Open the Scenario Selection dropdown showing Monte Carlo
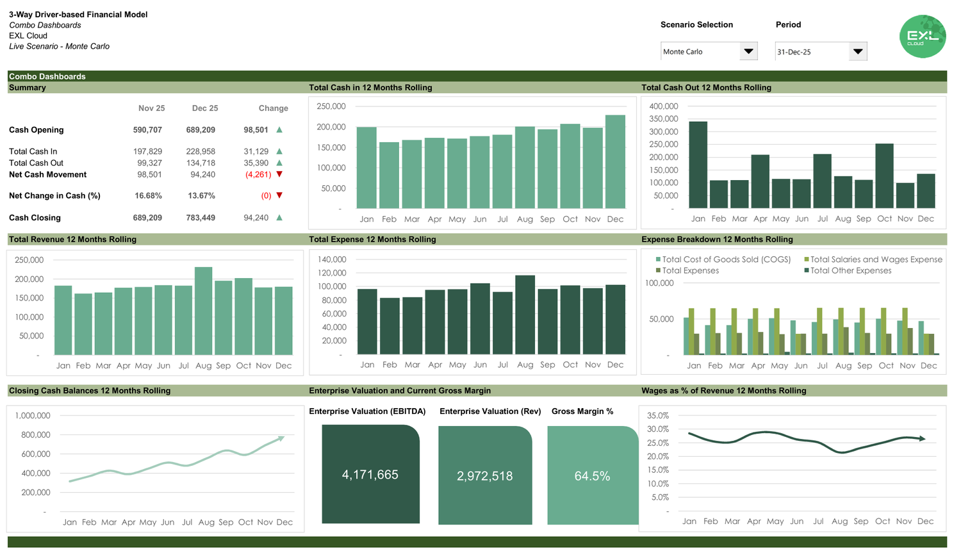The height and width of the screenshot is (560, 961). 708,51
